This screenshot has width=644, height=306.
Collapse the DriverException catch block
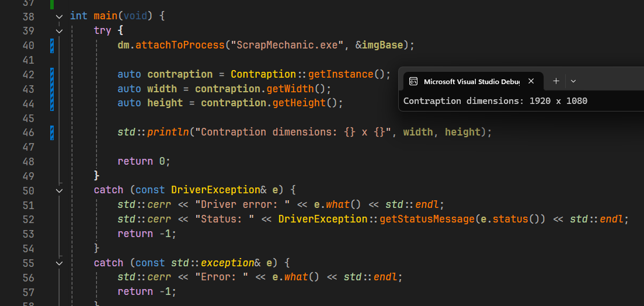click(59, 190)
